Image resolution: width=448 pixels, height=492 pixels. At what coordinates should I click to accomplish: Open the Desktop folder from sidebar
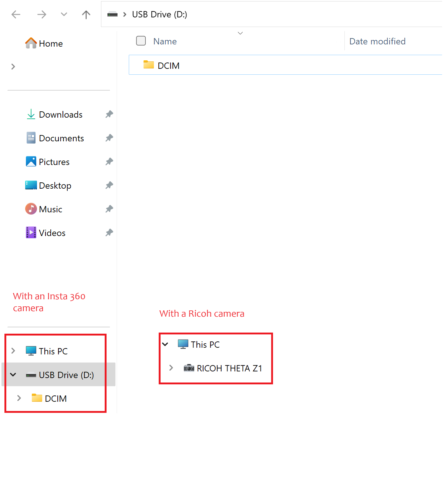tap(55, 185)
